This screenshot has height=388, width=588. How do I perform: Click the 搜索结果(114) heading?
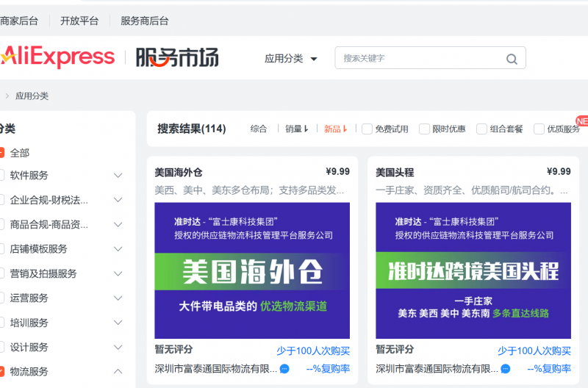click(192, 129)
